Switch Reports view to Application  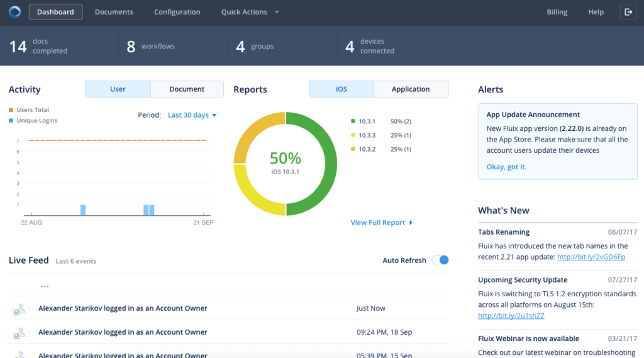pos(411,89)
